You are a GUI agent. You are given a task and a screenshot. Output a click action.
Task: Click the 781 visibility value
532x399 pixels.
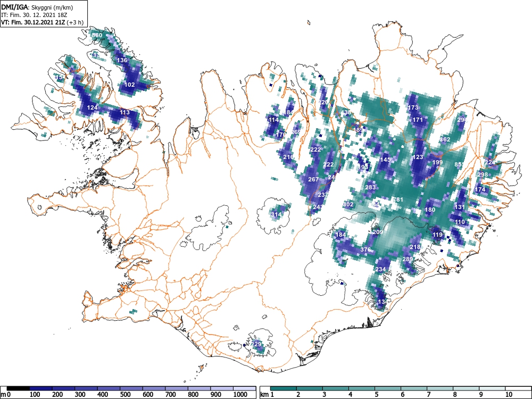click(397, 199)
